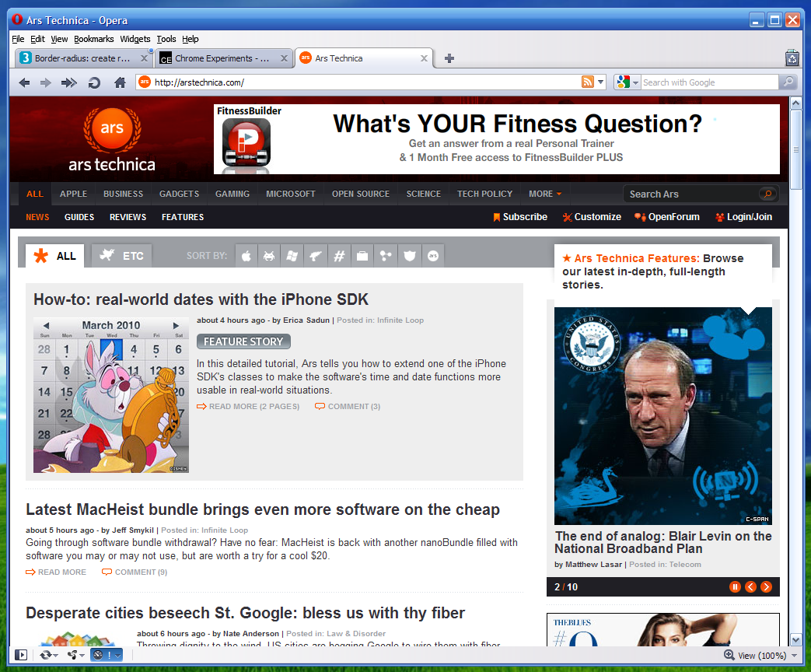Click the Search with Google field

coord(710,82)
